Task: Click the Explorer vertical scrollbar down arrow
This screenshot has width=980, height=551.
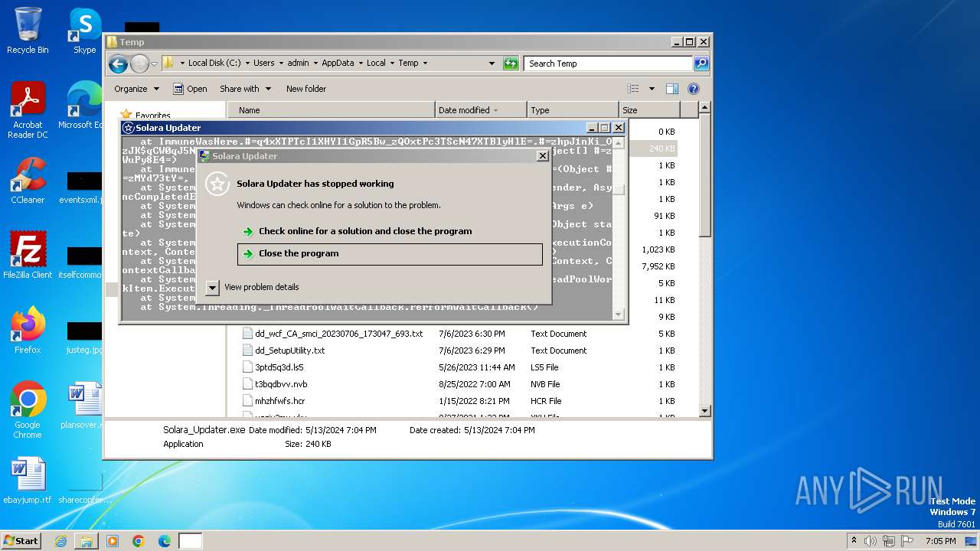Action: (705, 412)
